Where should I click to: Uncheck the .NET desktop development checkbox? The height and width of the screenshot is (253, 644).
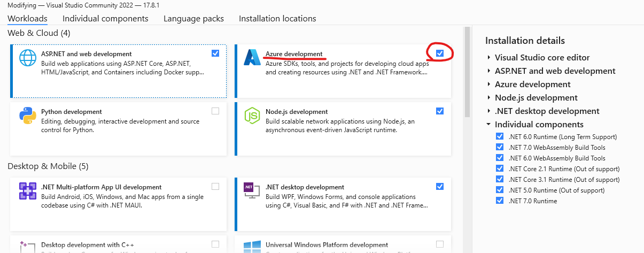click(439, 187)
